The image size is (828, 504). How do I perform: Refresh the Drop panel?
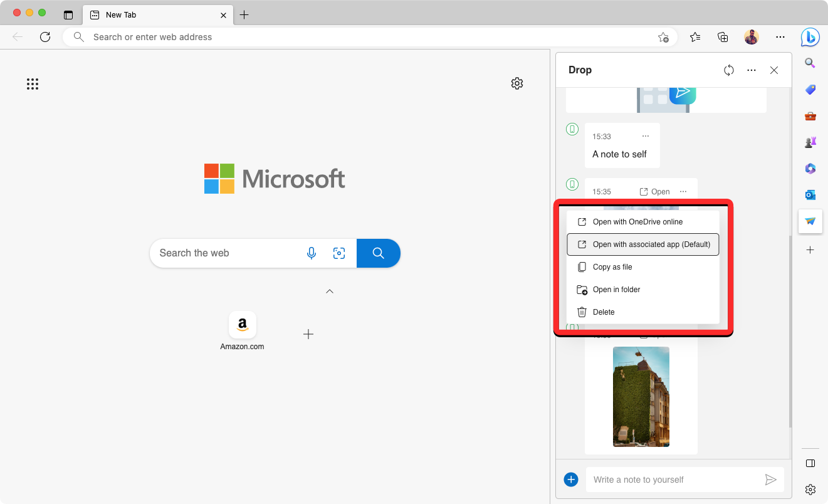coord(728,70)
